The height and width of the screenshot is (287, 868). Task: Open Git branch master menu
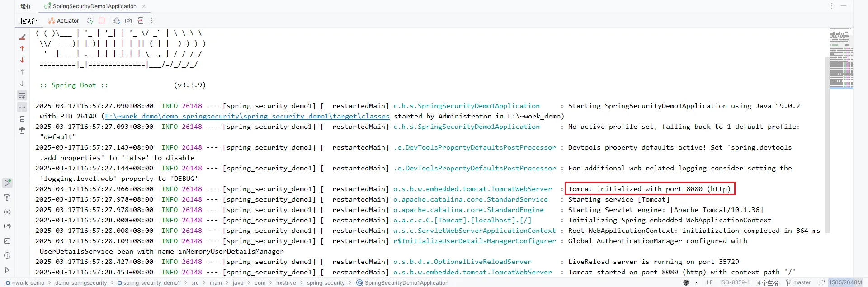[798, 283]
